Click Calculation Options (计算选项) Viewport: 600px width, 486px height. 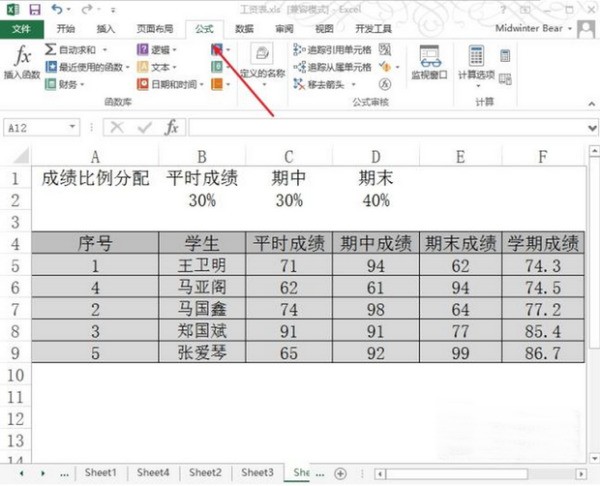(476, 65)
